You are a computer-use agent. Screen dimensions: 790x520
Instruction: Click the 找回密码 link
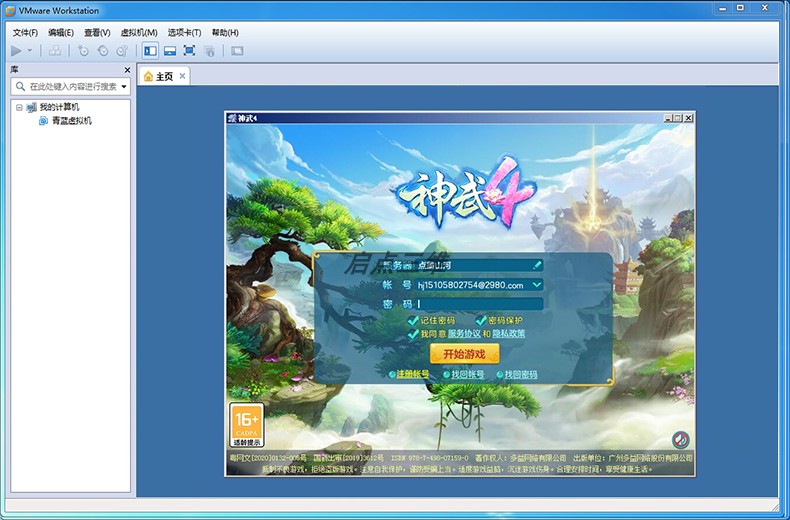point(521,374)
